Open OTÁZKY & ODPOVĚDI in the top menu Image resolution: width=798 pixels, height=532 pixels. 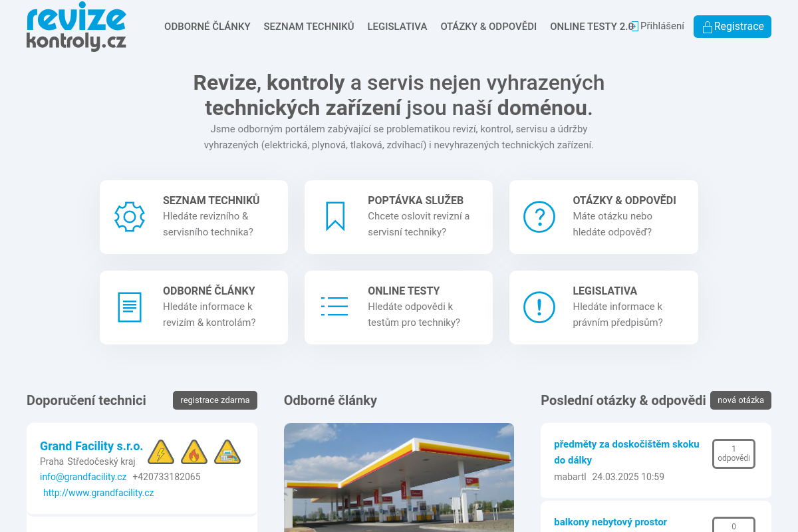489,27
